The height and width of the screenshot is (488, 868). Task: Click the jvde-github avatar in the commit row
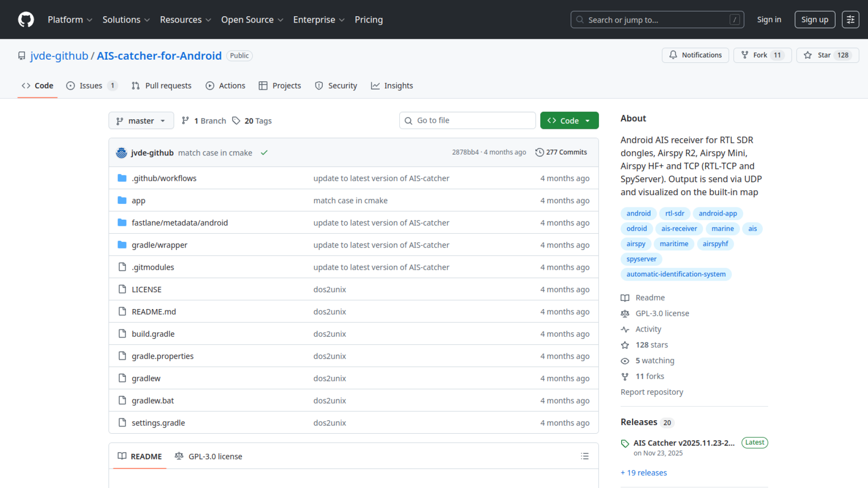(121, 153)
